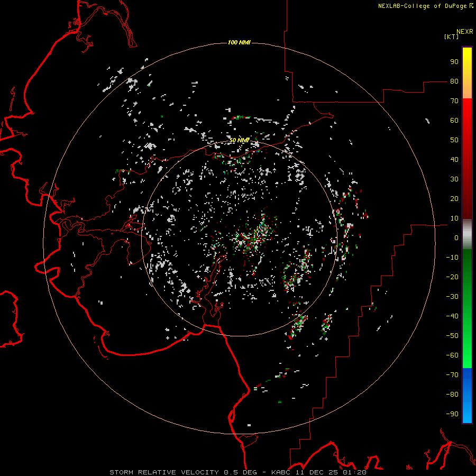Click the 30 value on the velocity scale

454,179
